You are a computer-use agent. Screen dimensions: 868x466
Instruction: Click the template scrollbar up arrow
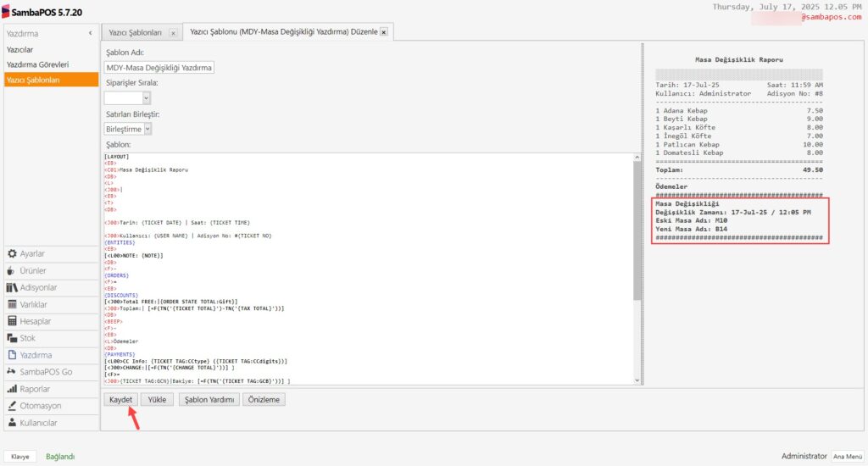tap(637, 158)
